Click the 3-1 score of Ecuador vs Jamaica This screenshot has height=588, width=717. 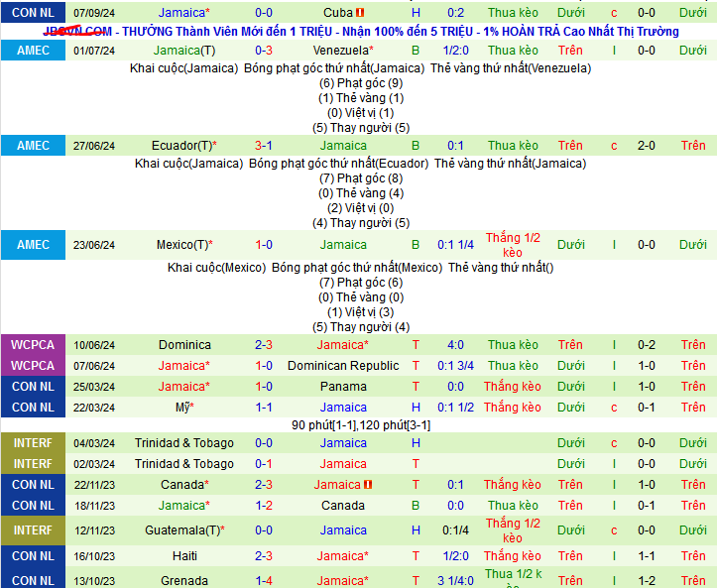point(264,146)
